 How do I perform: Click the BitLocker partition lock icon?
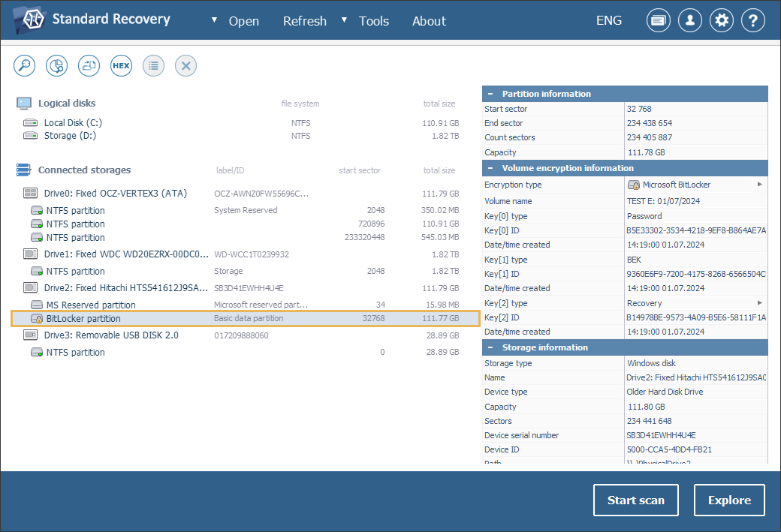tap(37, 318)
